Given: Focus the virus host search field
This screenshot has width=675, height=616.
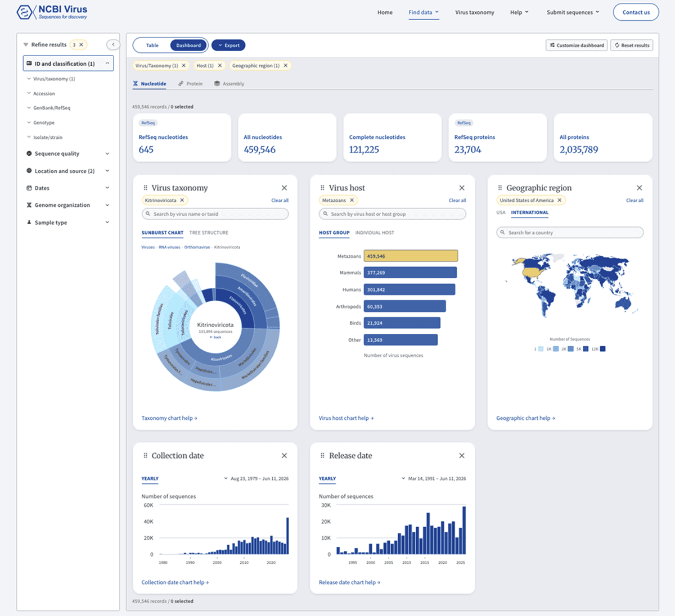Looking at the screenshot, I should [x=393, y=214].
